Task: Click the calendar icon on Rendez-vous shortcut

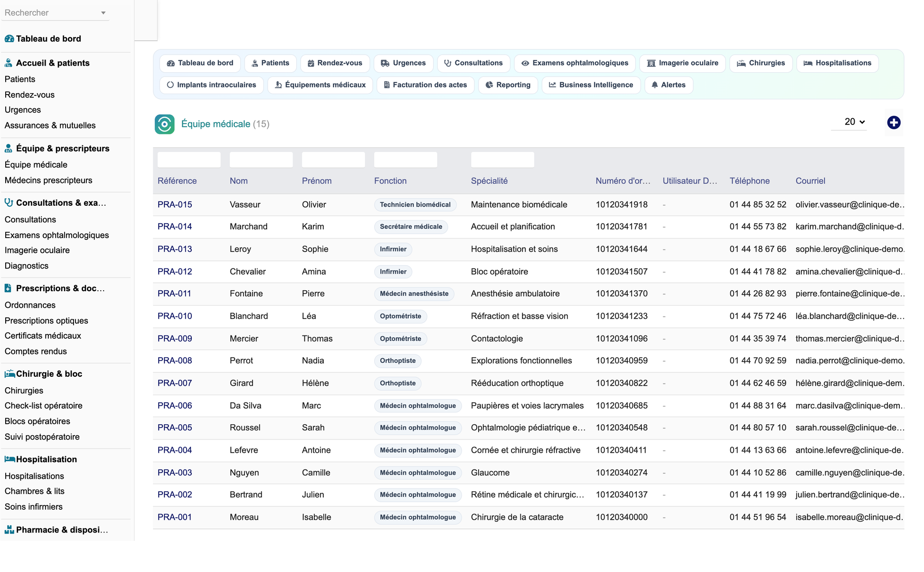Action: click(x=311, y=63)
